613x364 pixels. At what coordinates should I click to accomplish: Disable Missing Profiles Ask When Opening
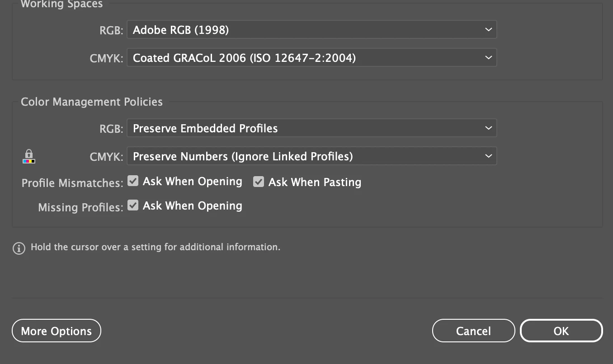(133, 205)
